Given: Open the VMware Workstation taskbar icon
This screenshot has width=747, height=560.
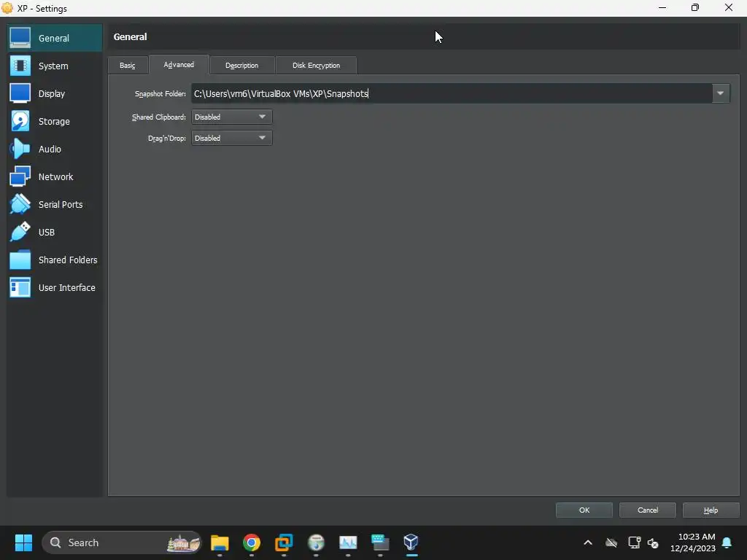Looking at the screenshot, I should [x=284, y=542].
